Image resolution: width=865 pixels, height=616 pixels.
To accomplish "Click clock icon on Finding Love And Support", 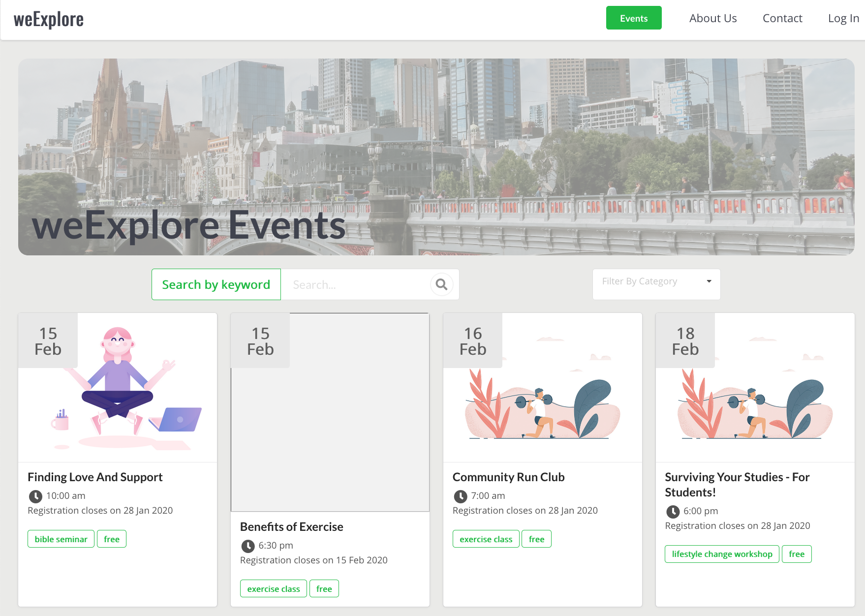I will (x=35, y=496).
